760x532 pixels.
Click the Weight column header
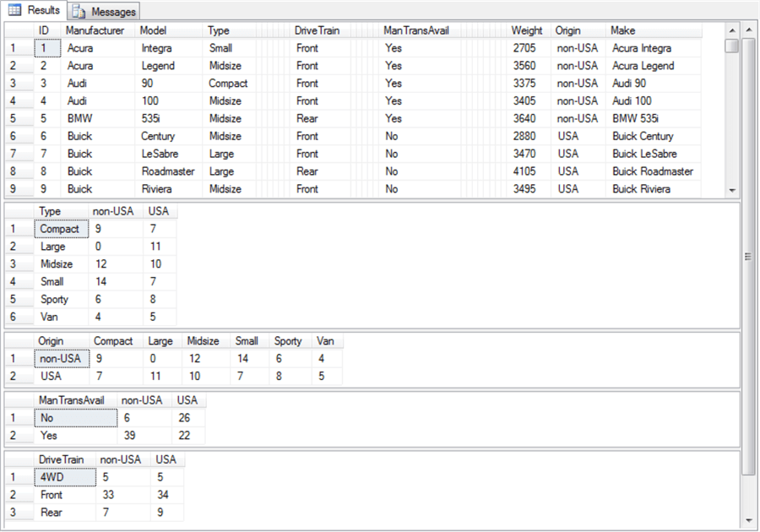tap(526, 30)
